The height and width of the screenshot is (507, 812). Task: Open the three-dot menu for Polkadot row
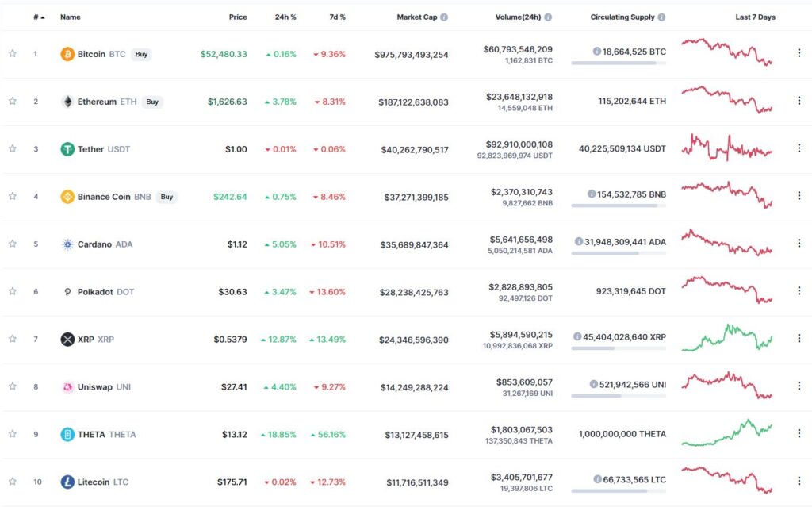[799, 291]
